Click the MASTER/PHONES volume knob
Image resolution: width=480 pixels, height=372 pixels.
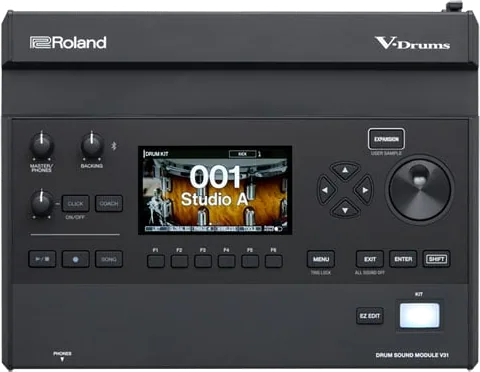click(42, 146)
